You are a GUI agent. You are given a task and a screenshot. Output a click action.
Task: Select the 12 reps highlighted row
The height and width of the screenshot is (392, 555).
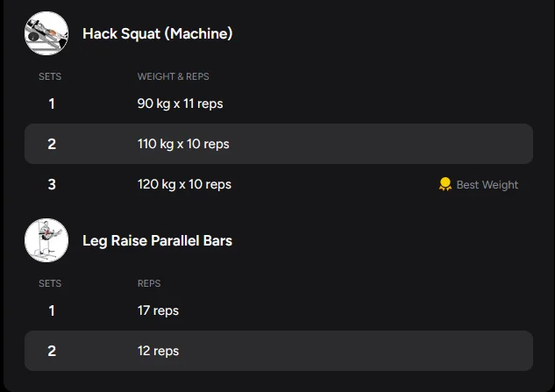279,351
